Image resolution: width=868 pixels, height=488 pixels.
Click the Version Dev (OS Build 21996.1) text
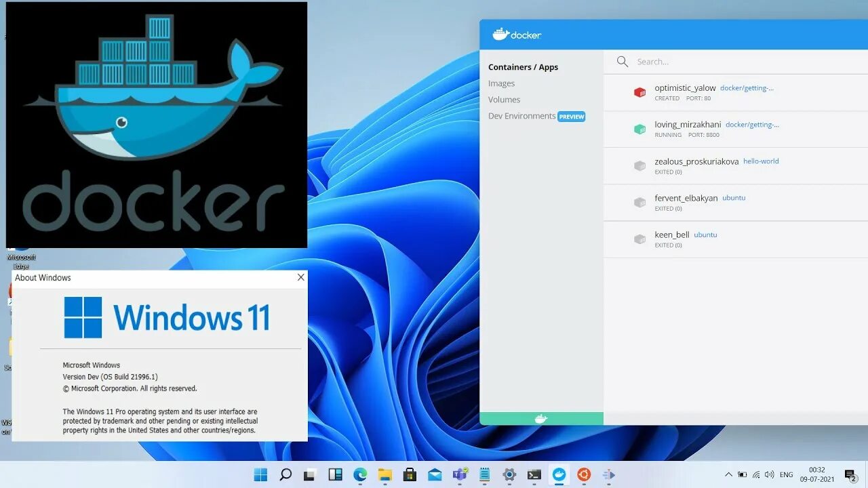111,377
